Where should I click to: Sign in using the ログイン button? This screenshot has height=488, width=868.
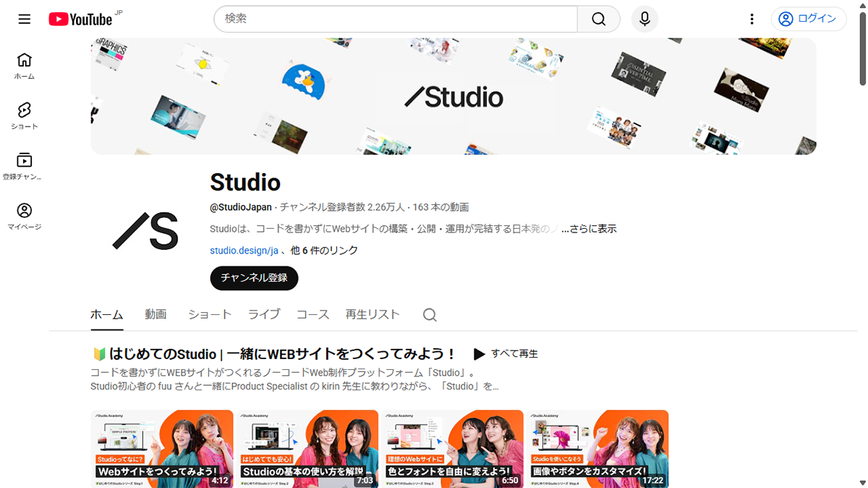pos(808,19)
